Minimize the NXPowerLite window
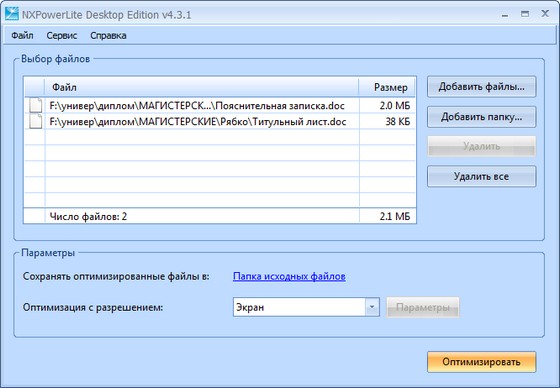This screenshot has width=560, height=388. pyautogui.click(x=505, y=15)
